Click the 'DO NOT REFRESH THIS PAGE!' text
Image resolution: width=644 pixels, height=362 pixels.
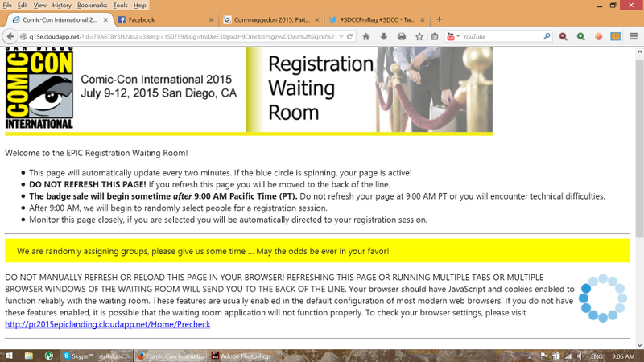88,185
